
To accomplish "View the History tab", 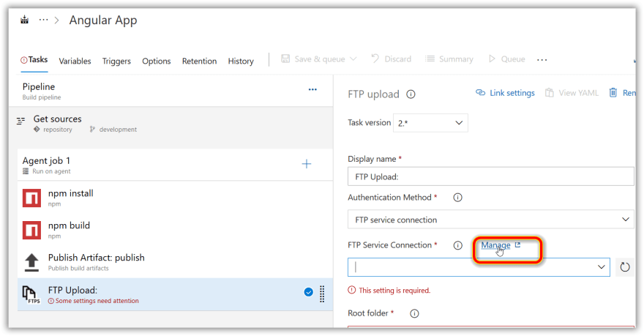I will (241, 61).
